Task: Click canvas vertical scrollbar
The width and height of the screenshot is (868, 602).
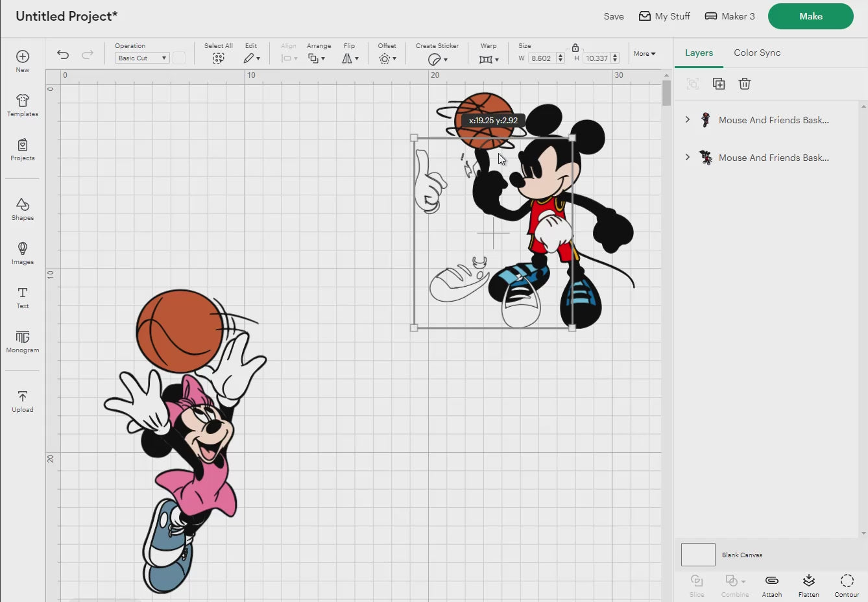Action: (x=666, y=93)
